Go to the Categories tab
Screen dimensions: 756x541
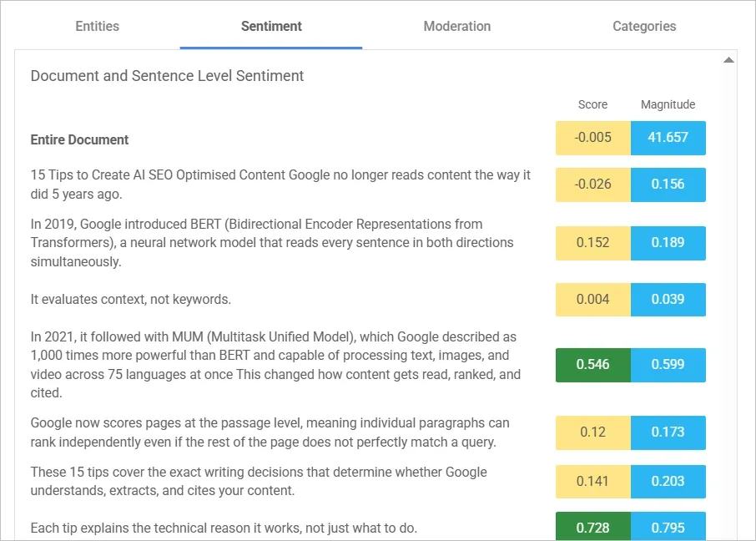[x=644, y=26]
